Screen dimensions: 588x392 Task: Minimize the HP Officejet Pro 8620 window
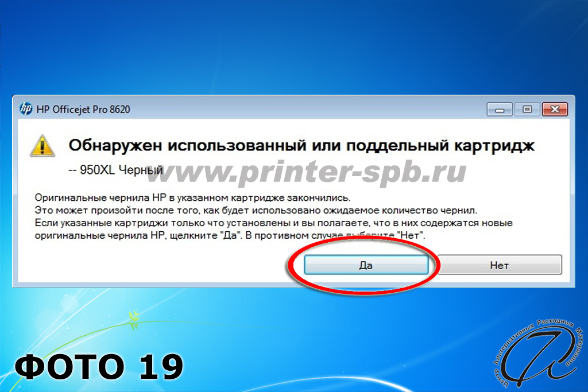pyautogui.click(x=499, y=110)
